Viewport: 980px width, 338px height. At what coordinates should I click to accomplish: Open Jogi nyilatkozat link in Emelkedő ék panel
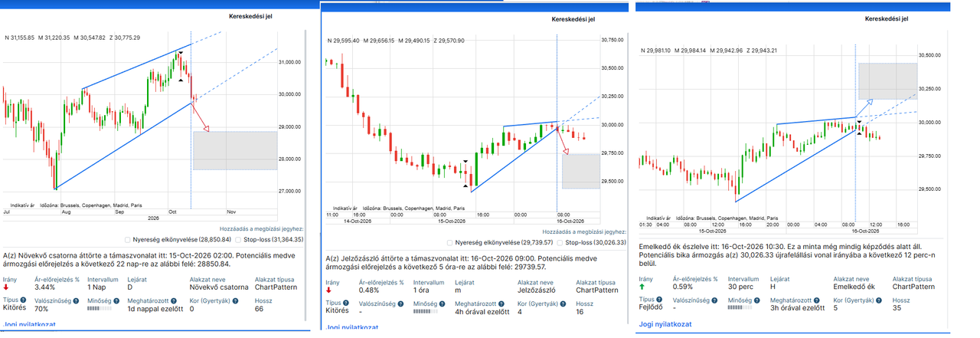pos(665,324)
